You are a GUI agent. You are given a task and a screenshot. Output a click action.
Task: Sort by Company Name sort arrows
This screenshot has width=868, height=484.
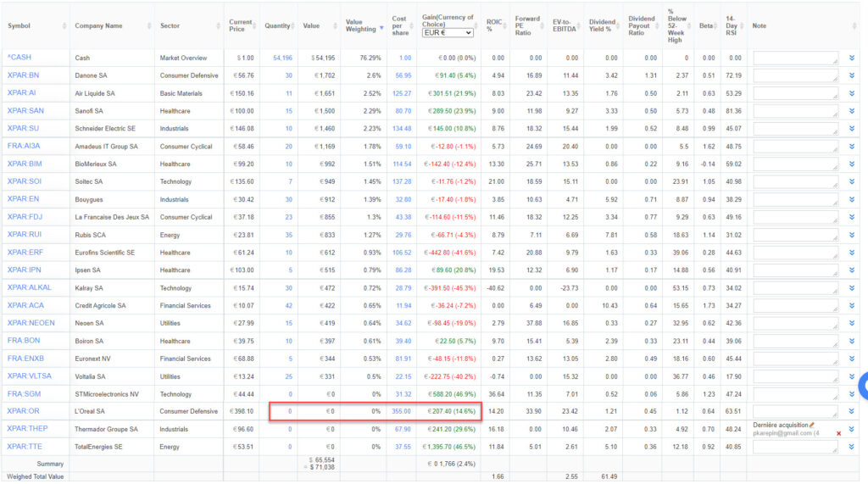pyautogui.click(x=149, y=26)
